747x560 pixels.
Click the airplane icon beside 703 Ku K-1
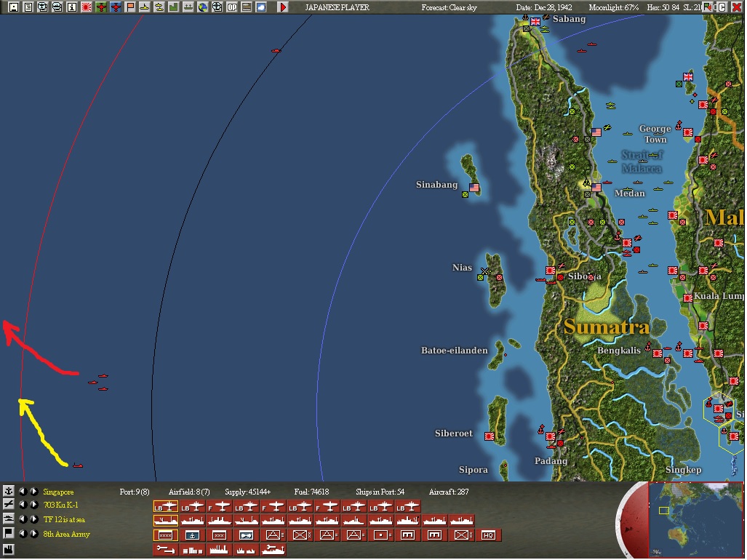coord(9,505)
